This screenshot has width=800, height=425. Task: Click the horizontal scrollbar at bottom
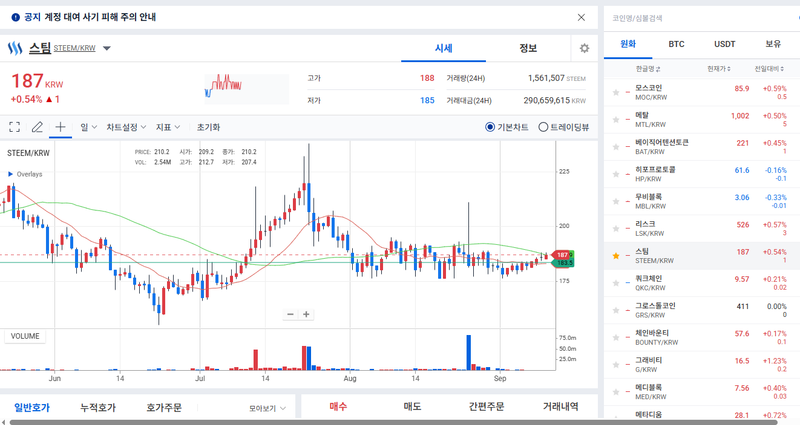[393, 422]
